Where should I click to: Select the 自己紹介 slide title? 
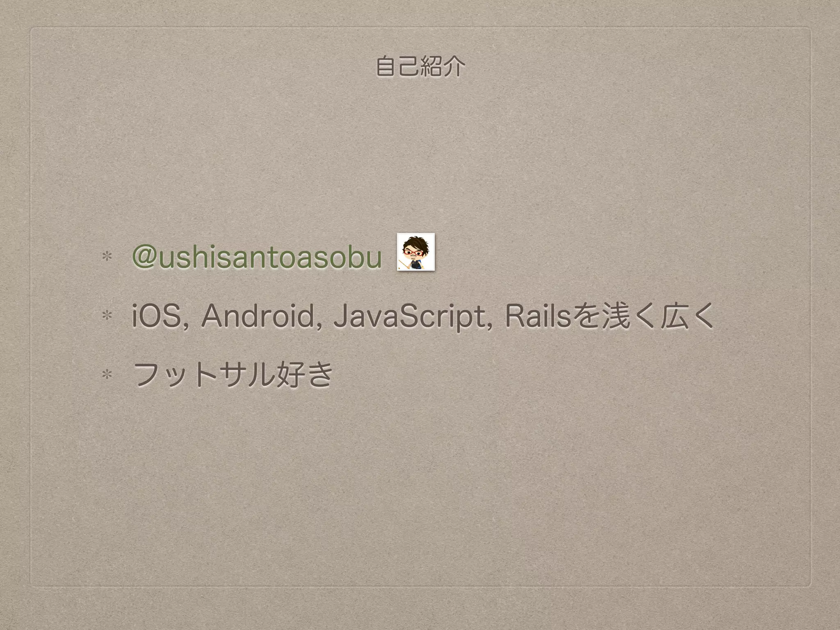[420, 67]
